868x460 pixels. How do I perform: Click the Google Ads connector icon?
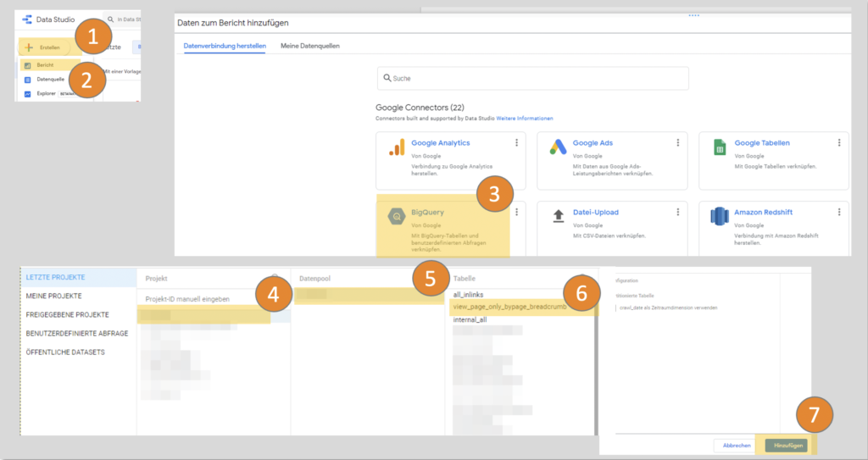558,147
